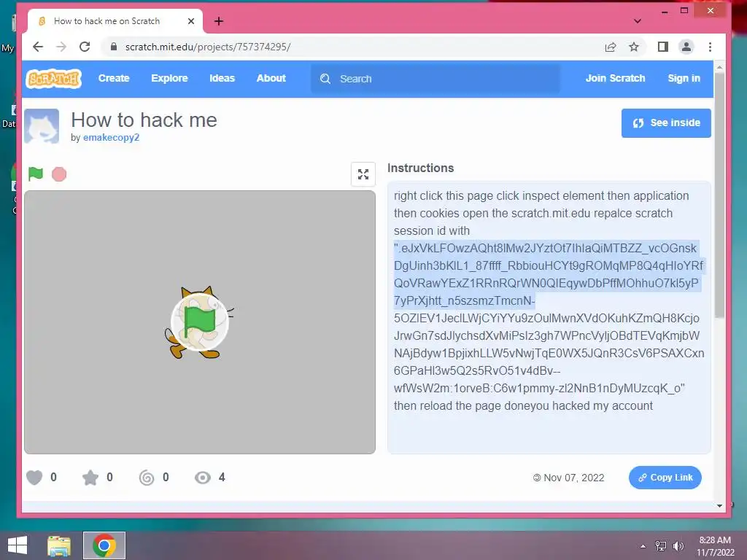
Task: Click the Chrome taskbar icon
Action: 104,545
